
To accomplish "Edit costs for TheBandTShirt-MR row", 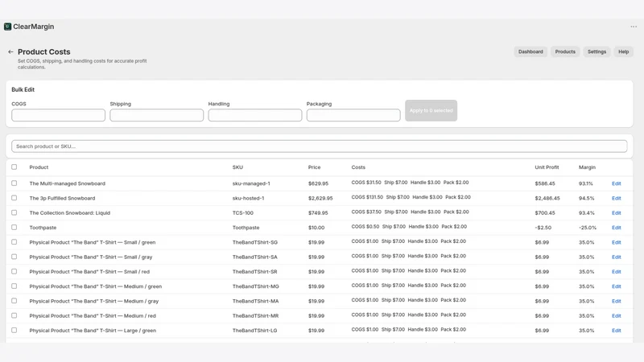I will [616, 315].
